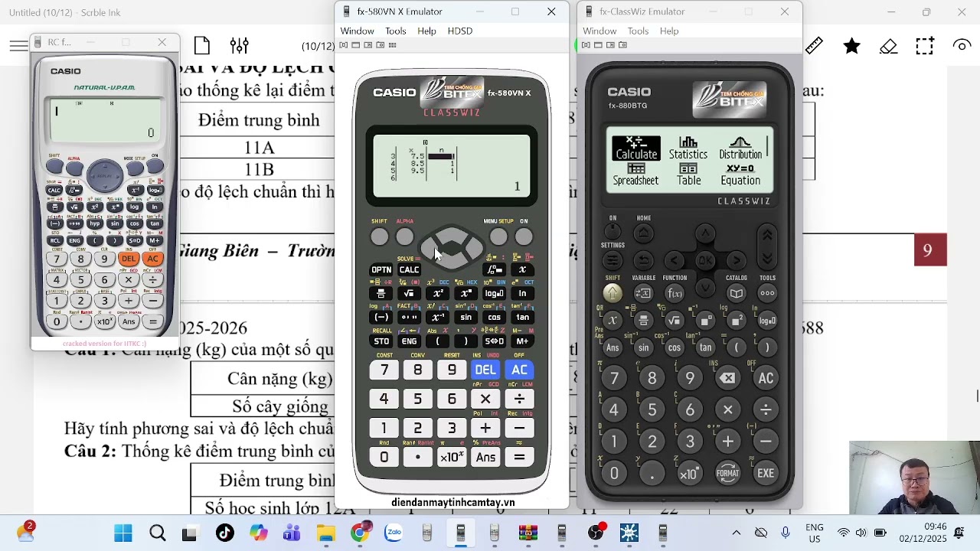Select the dashed selection tool
This screenshot has height=551, width=980.
(925, 46)
